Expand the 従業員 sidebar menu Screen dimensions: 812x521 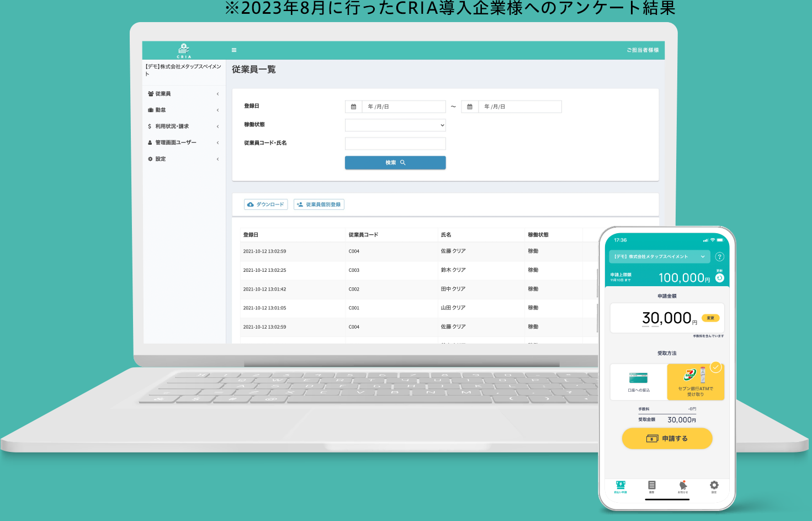(184, 94)
